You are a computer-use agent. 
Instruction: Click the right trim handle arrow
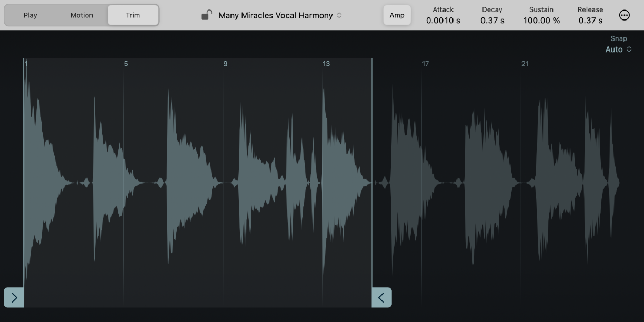(x=381, y=297)
